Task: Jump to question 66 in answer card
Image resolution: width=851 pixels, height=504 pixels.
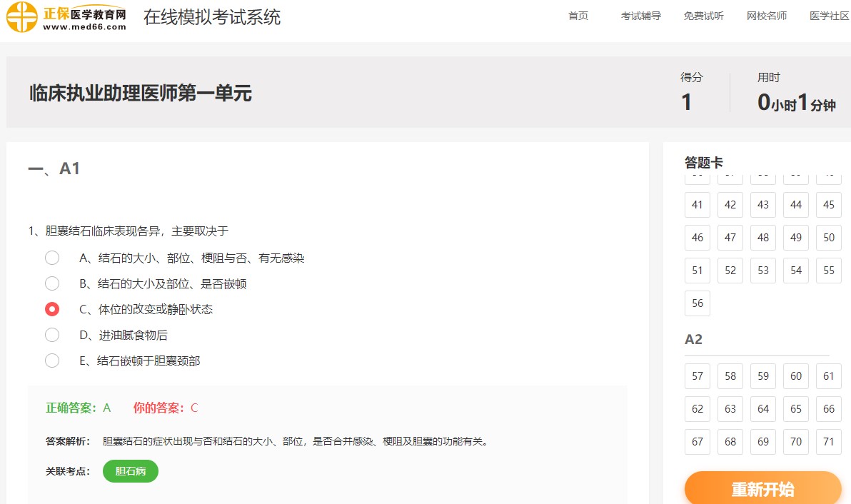Action: coord(828,409)
